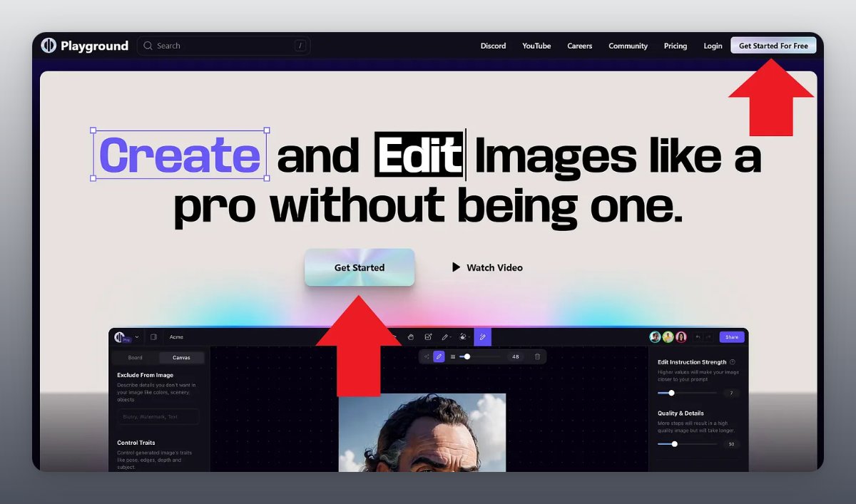The height and width of the screenshot is (504, 856).
Task: Go to the Careers page
Action: click(x=579, y=46)
